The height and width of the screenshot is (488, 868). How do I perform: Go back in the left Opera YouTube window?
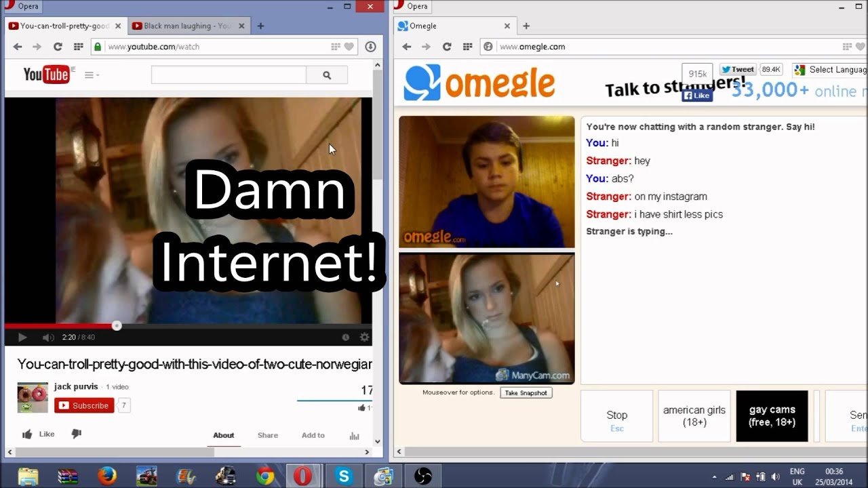[x=18, y=47]
